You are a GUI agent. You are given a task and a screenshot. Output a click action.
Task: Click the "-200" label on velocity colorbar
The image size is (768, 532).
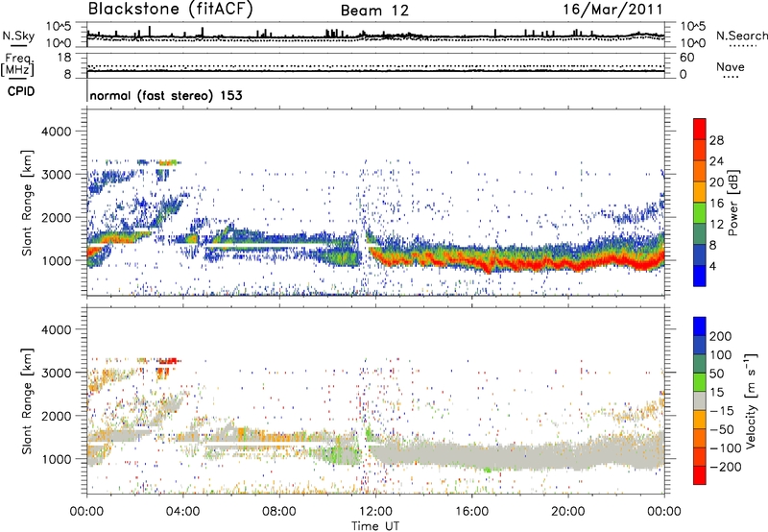click(725, 467)
